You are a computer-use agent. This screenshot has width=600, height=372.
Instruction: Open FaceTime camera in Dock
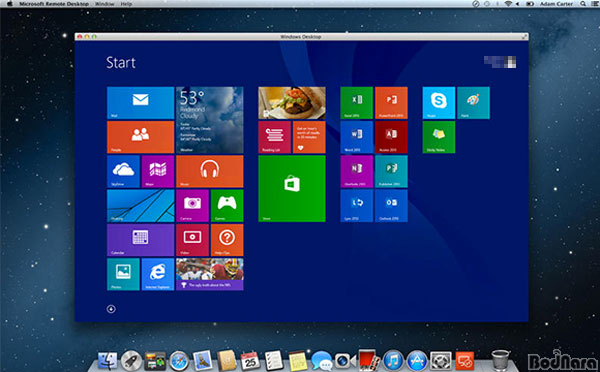[345, 361]
